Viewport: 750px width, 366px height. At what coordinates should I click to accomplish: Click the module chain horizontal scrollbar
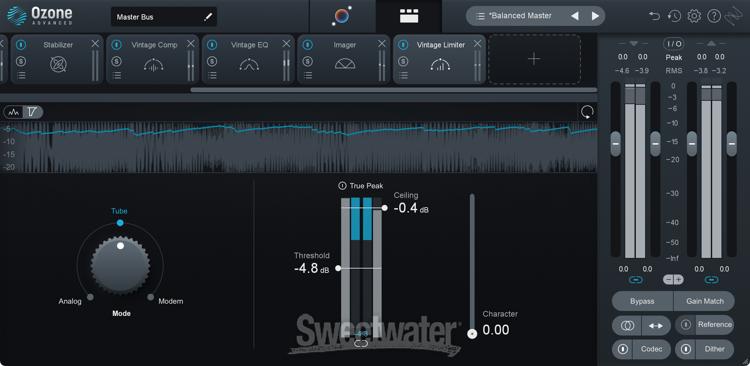click(x=394, y=90)
